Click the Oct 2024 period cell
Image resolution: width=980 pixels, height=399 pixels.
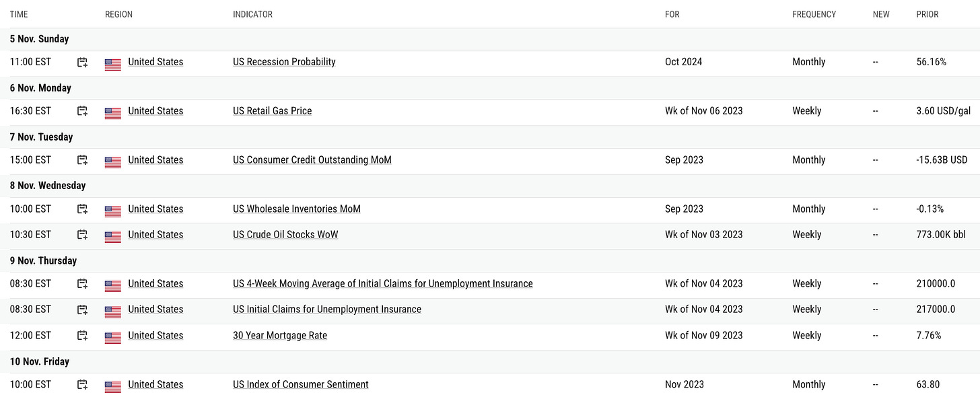click(x=683, y=62)
